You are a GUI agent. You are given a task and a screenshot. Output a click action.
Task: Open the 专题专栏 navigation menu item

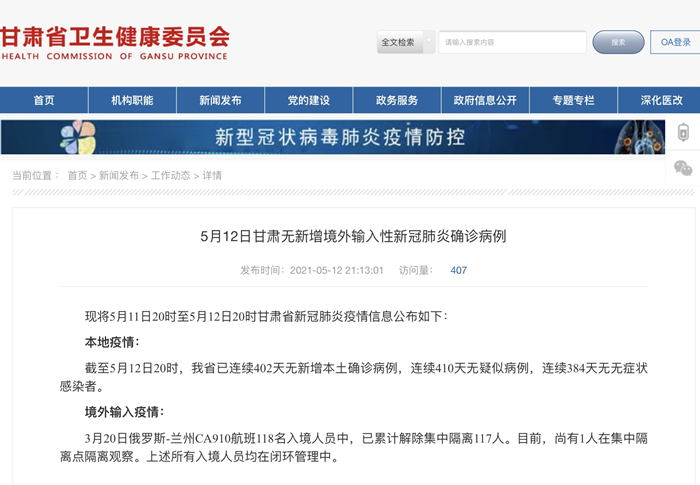pos(573,100)
